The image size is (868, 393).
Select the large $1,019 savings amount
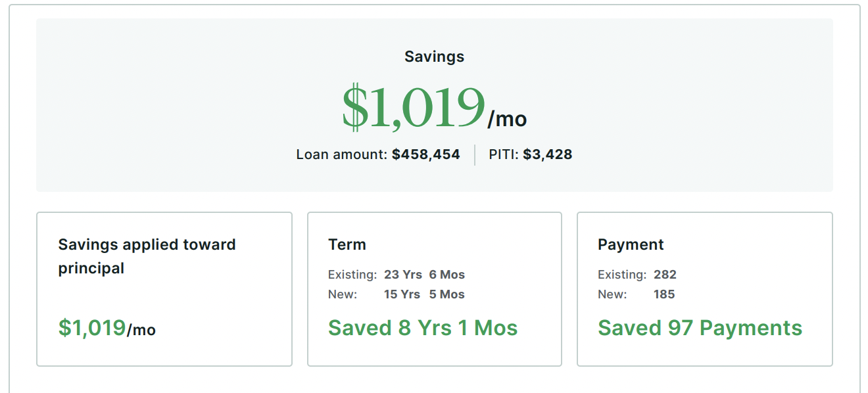414,108
